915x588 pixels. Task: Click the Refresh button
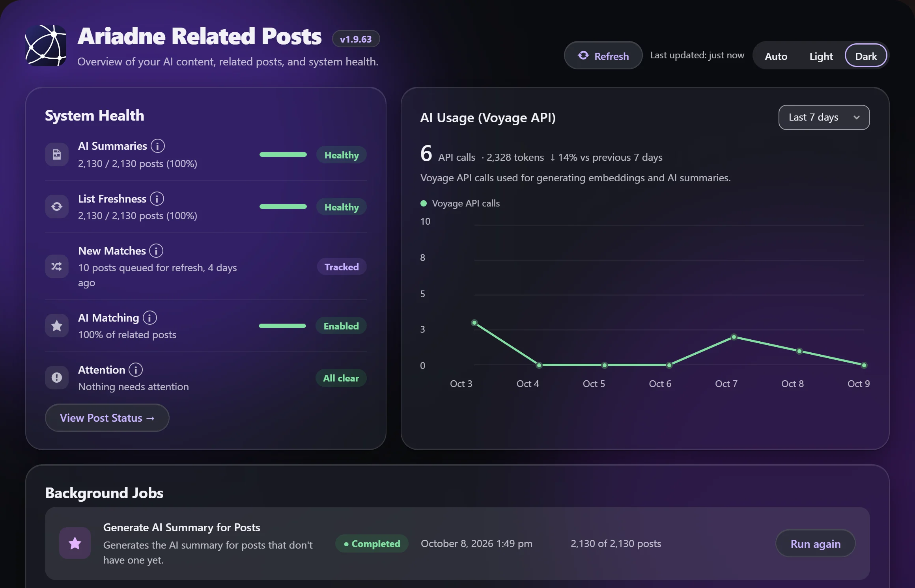coord(603,56)
